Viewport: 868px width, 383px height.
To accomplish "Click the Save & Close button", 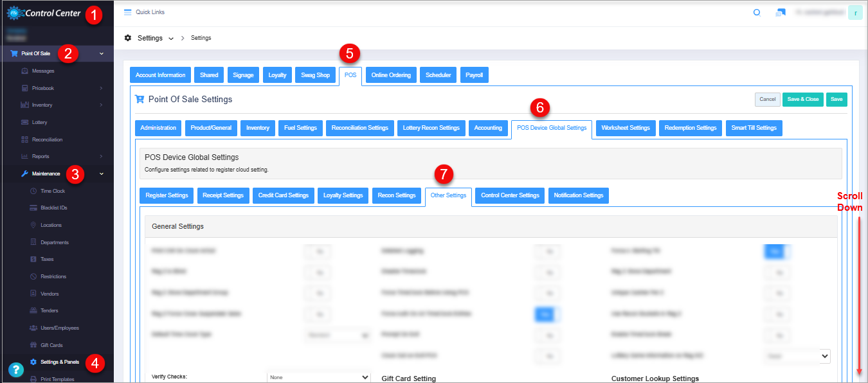I will pos(802,100).
